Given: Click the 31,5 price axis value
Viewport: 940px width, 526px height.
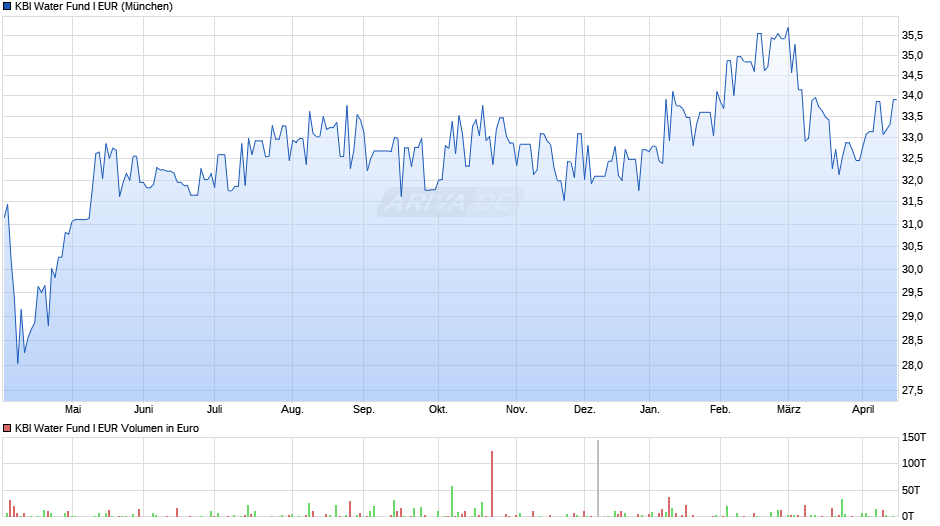Looking at the screenshot, I should 912,202.
